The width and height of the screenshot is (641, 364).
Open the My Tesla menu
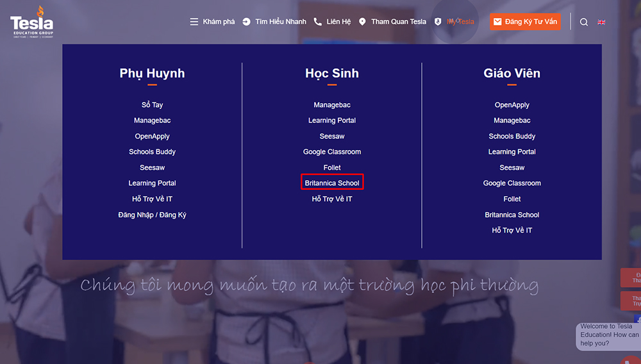460,22
